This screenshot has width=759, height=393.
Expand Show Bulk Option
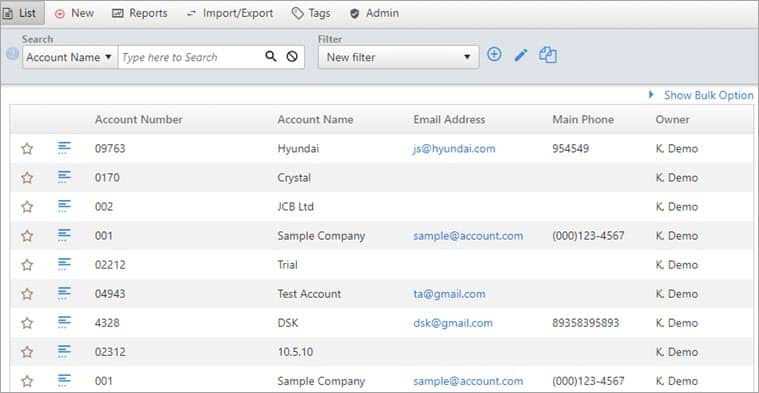tap(701, 95)
